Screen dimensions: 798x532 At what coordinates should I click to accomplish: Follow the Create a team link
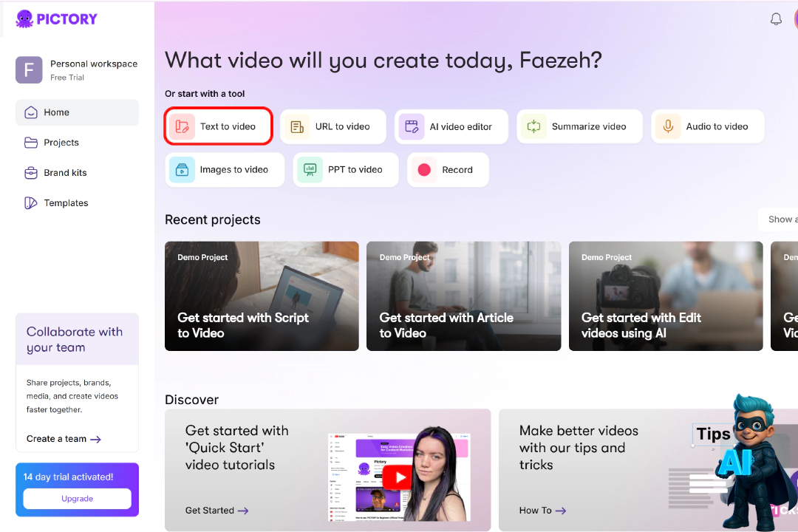[x=64, y=439]
